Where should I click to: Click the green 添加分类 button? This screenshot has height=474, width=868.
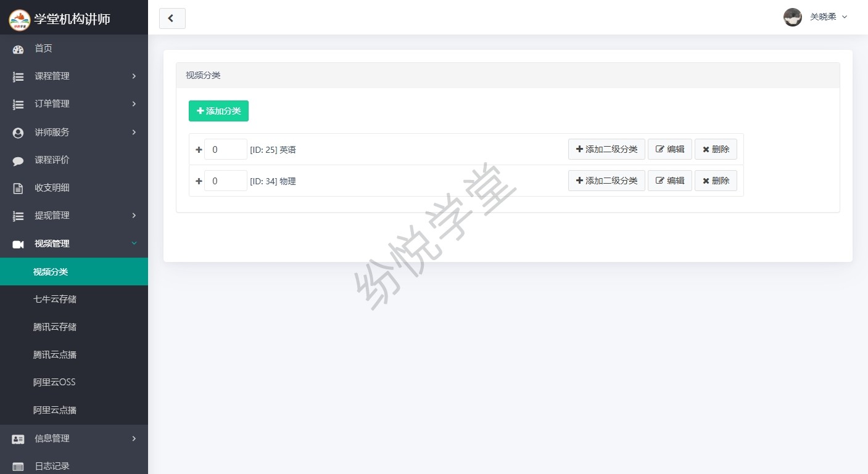(x=218, y=111)
